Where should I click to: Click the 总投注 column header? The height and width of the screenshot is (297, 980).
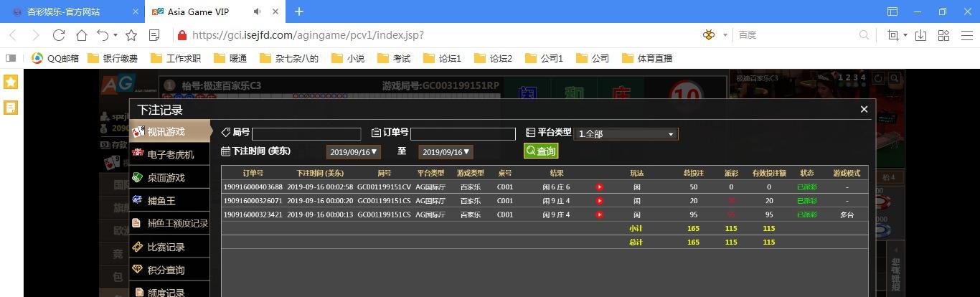[693, 173]
